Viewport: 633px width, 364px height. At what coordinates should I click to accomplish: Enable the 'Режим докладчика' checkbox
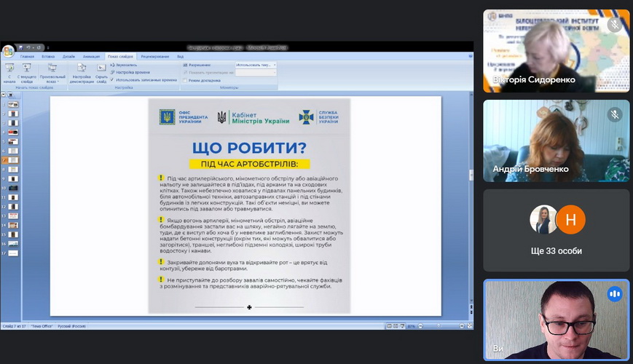click(x=185, y=80)
